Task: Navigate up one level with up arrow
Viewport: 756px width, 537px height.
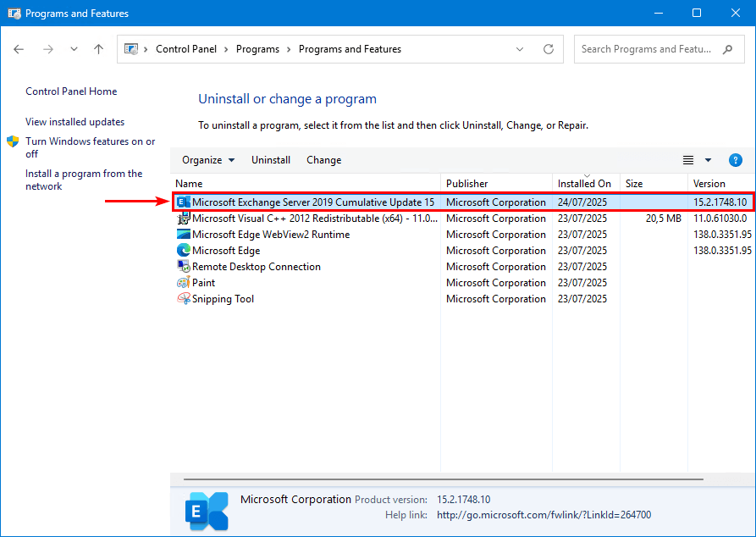Action: pyautogui.click(x=98, y=49)
